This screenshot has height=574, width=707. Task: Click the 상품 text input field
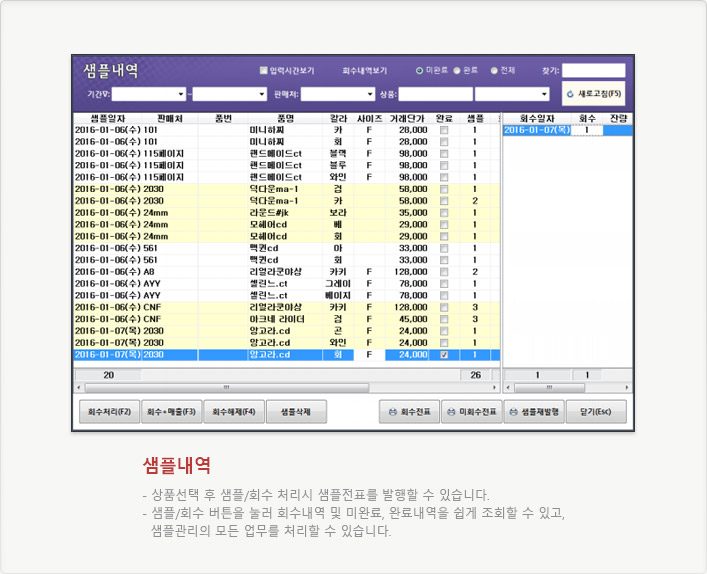point(436,94)
